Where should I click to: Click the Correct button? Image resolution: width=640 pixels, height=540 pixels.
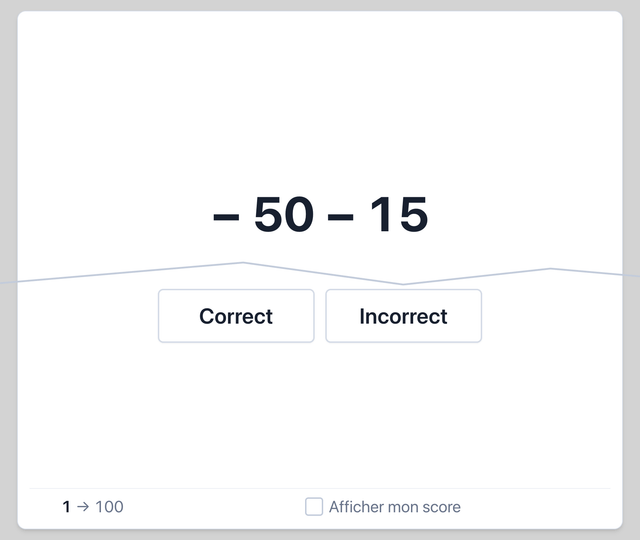236,316
